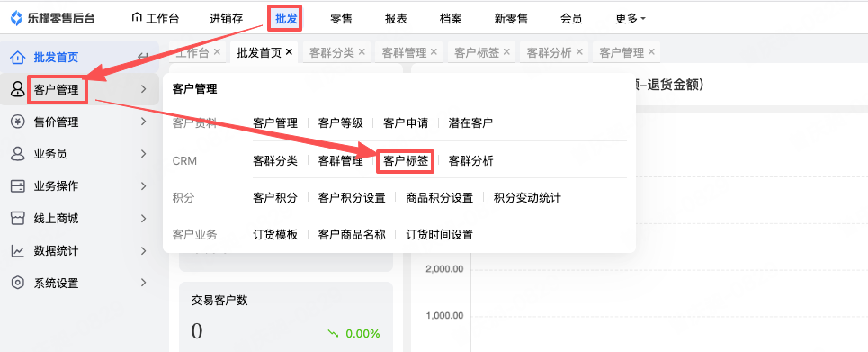Collapse the sidebar with the arrow icon

(143, 57)
